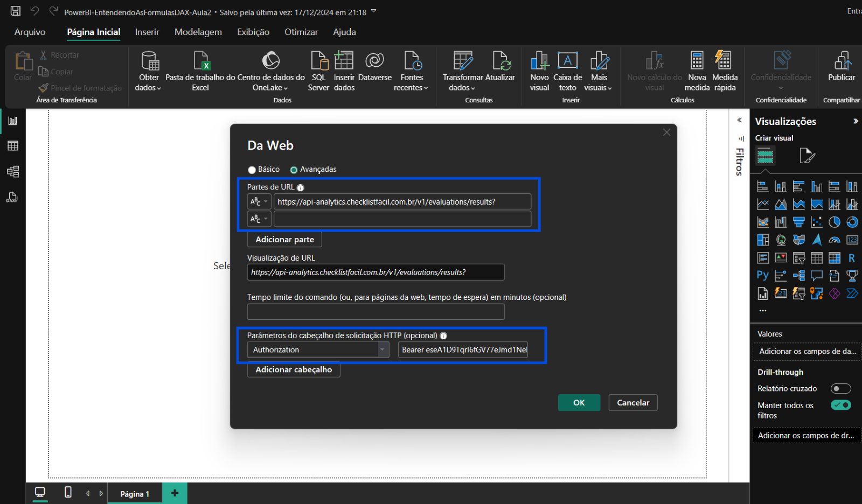Collapse the Visualizações pane
Viewport: 862px width, 504px height.
coord(856,121)
